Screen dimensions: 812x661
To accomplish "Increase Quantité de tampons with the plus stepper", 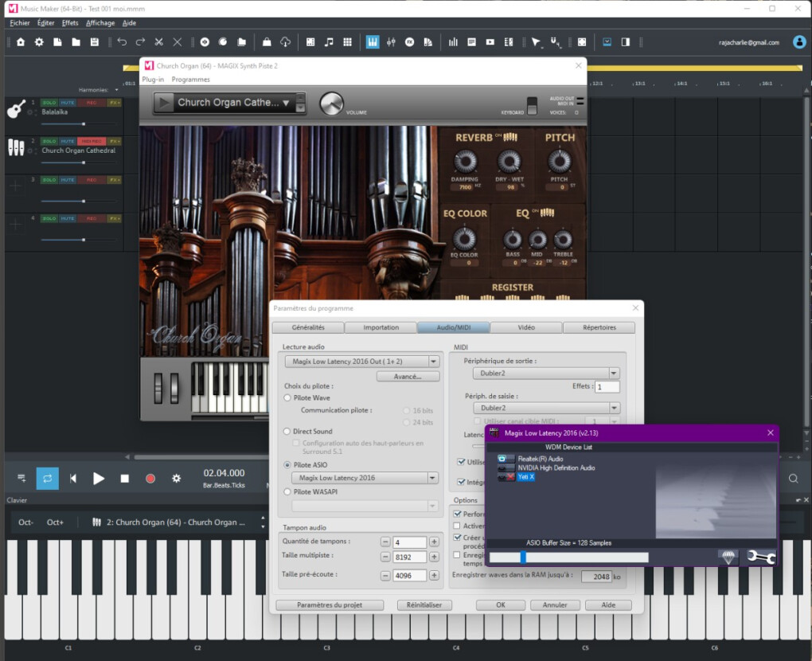I will pos(434,542).
